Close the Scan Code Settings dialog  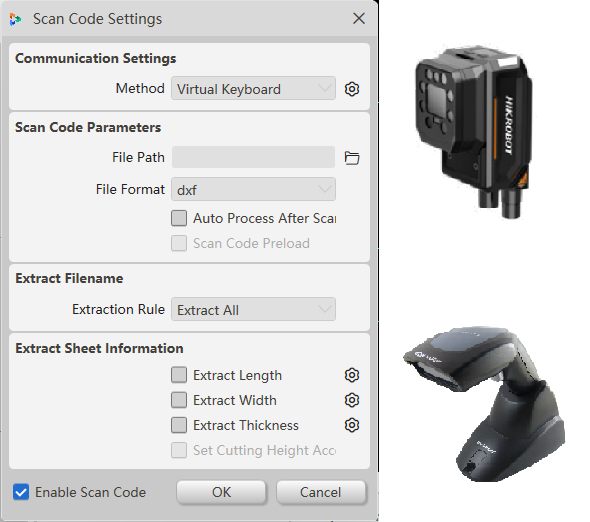[359, 18]
